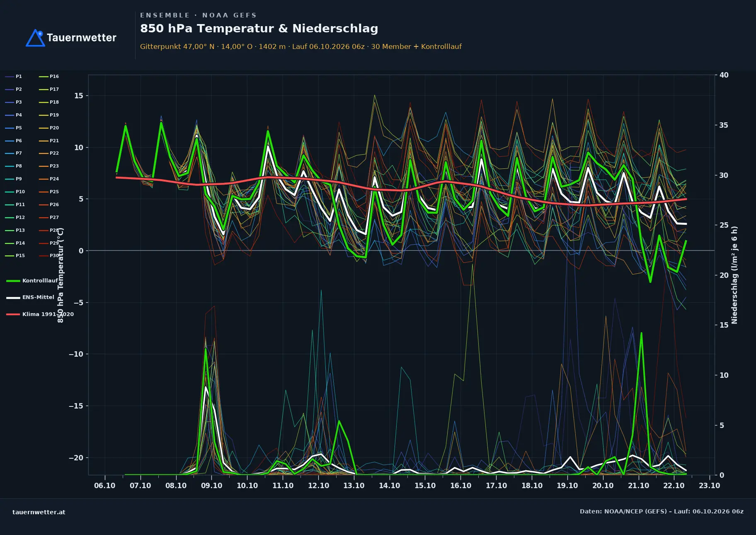Click the 18.10 date tick label
This screenshot has width=756, height=535.
(532, 486)
